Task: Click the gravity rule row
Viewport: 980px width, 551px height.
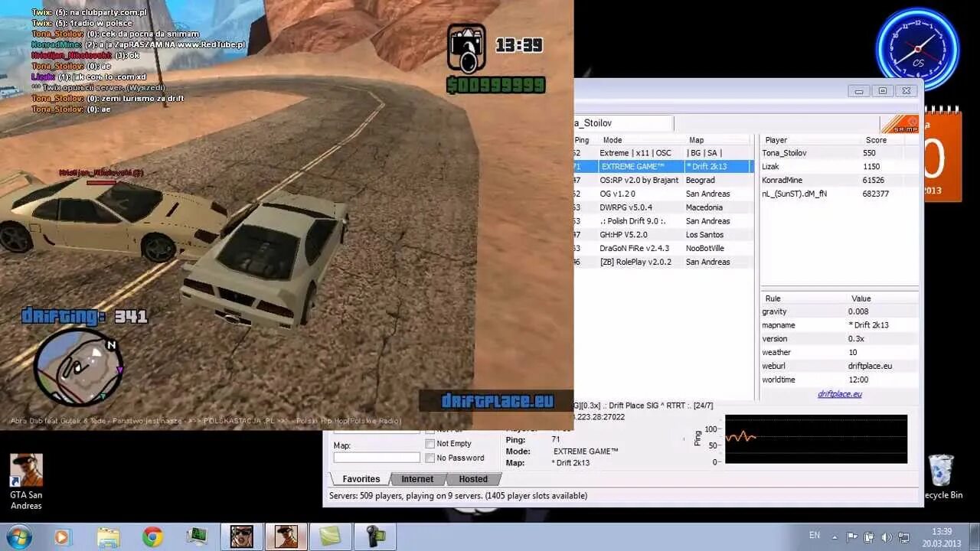Action: point(839,311)
